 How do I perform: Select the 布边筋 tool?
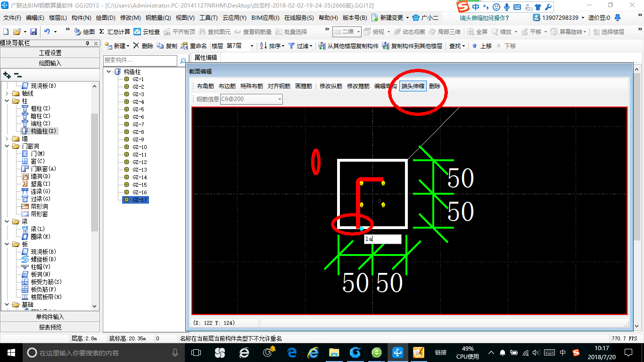(227, 86)
